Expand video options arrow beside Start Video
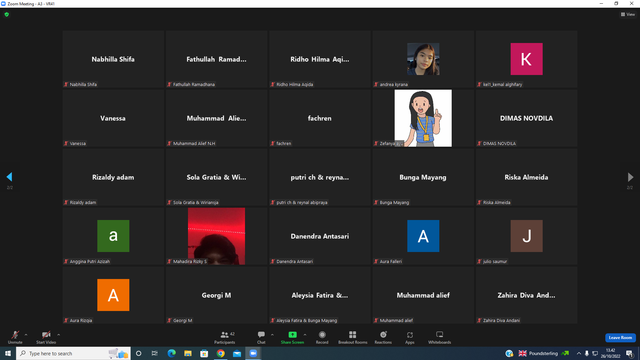This screenshot has height=360, width=640. (x=59, y=335)
